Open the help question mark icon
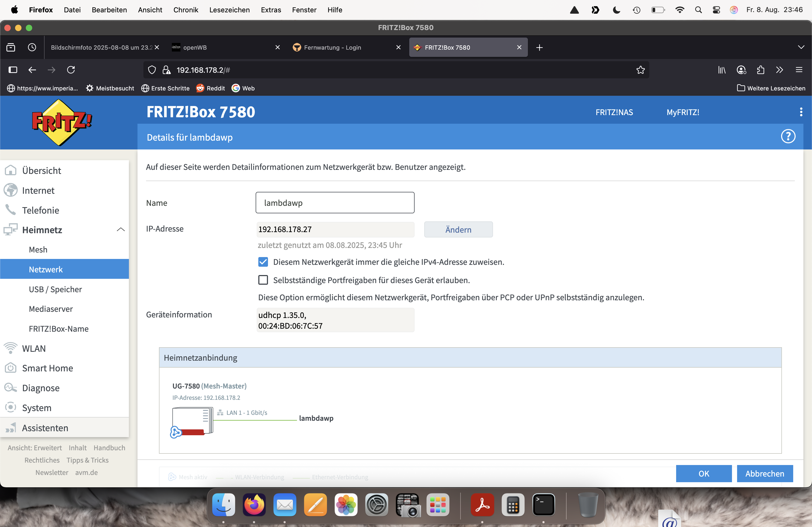This screenshot has height=527, width=812. (x=788, y=137)
